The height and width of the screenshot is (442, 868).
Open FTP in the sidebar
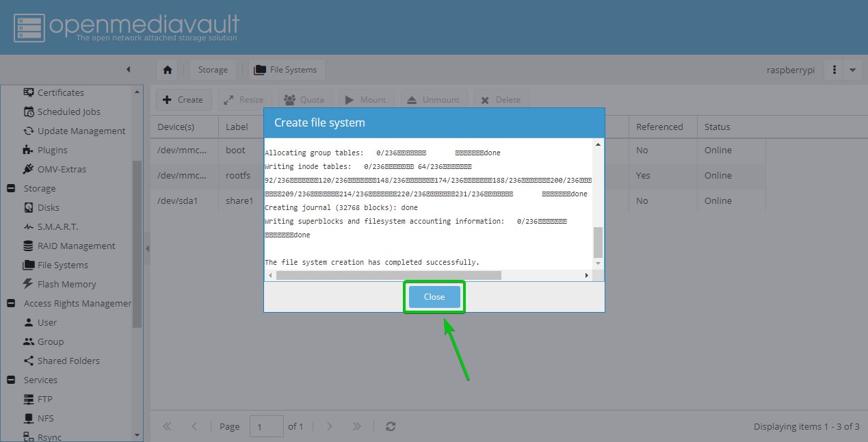coord(45,399)
